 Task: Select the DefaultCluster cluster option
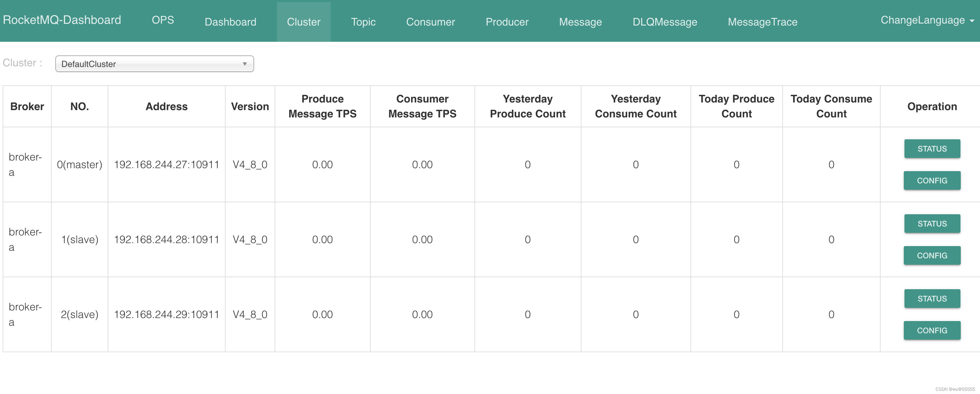153,63
